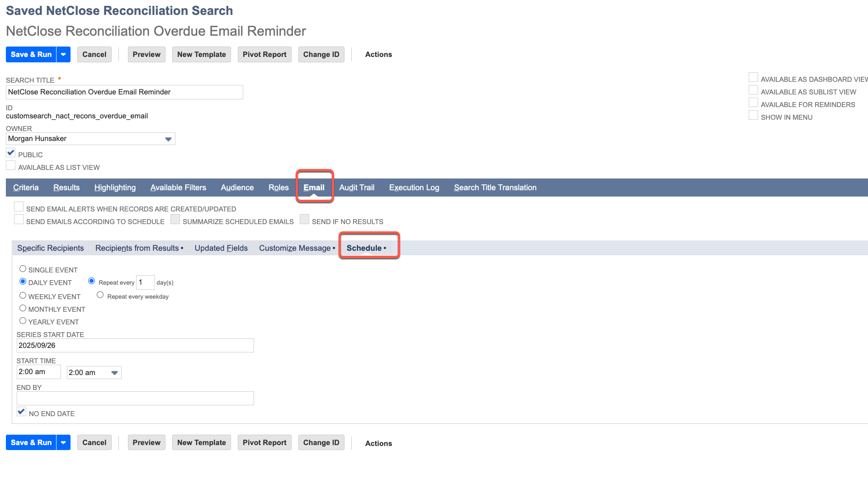Uncheck the No End Date checkbox

21,412
